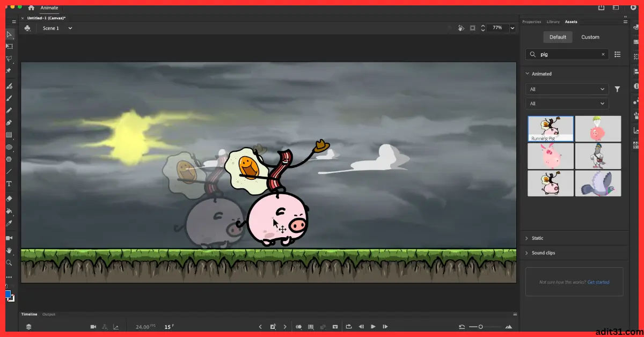Screen dimensions: 644x337
Task: Choose the Custom assets button
Action: pyautogui.click(x=590, y=37)
